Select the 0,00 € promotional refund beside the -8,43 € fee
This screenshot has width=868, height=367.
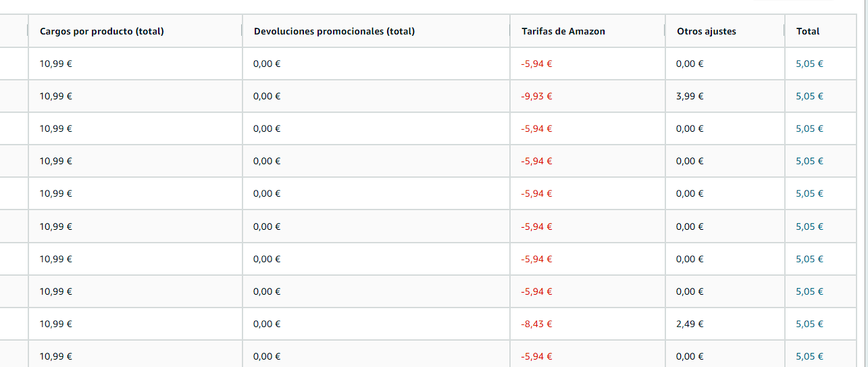(x=267, y=324)
